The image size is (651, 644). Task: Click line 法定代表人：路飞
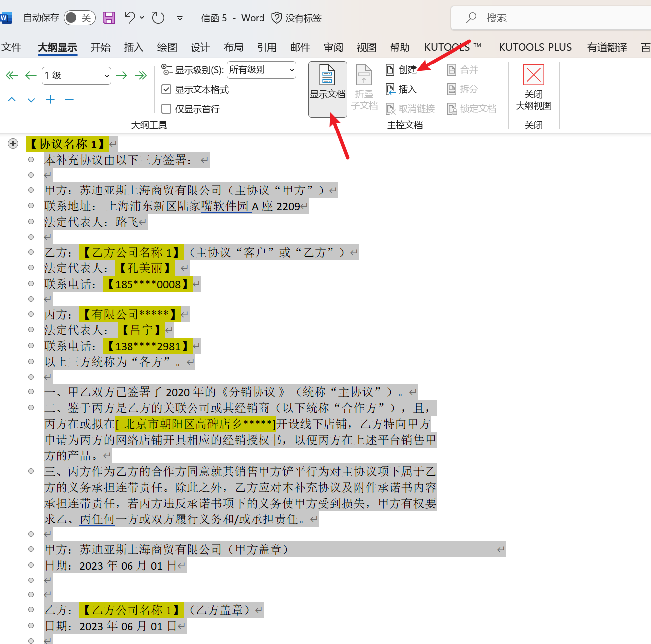[95, 222]
